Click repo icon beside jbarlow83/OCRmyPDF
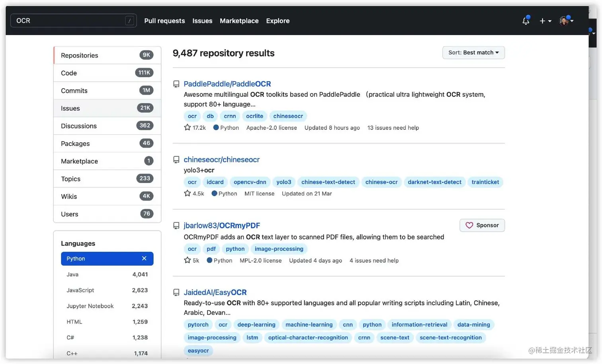The width and height of the screenshot is (602, 364). coord(176,226)
